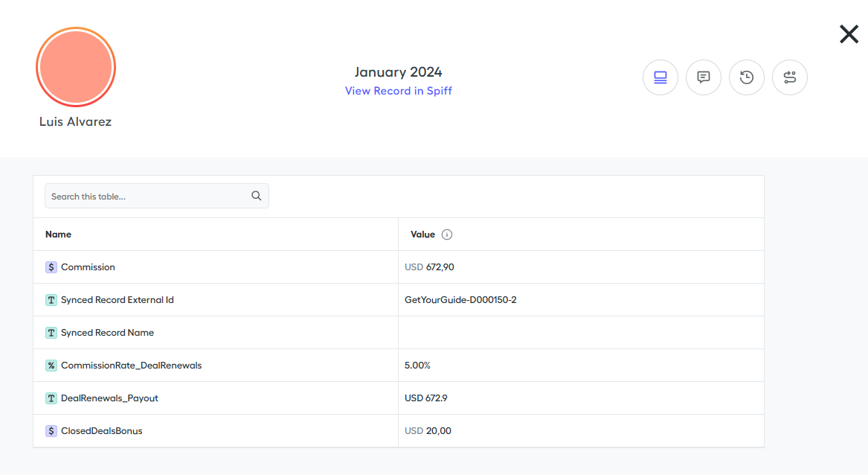Screen dimensions: 868x475
Task: Click the Value column header
Action: point(422,235)
